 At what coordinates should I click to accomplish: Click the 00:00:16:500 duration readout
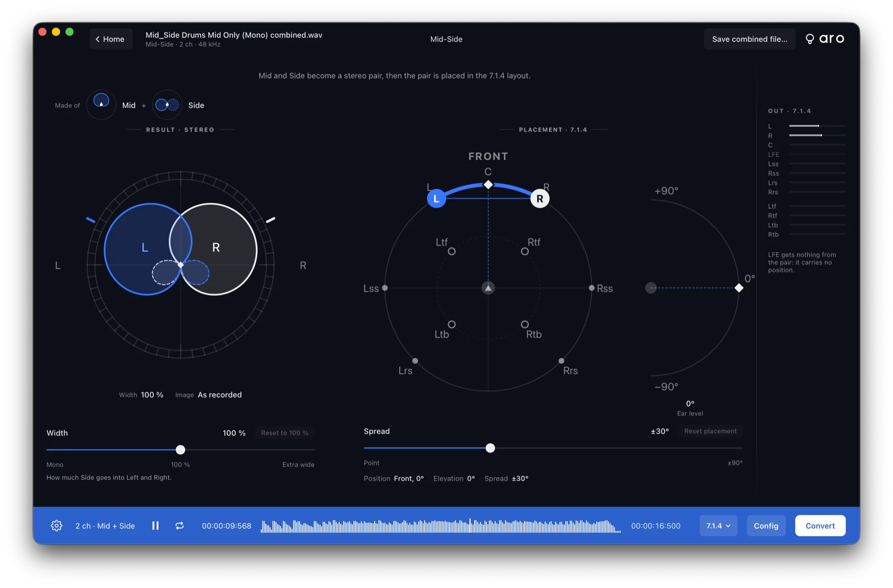tap(656, 526)
